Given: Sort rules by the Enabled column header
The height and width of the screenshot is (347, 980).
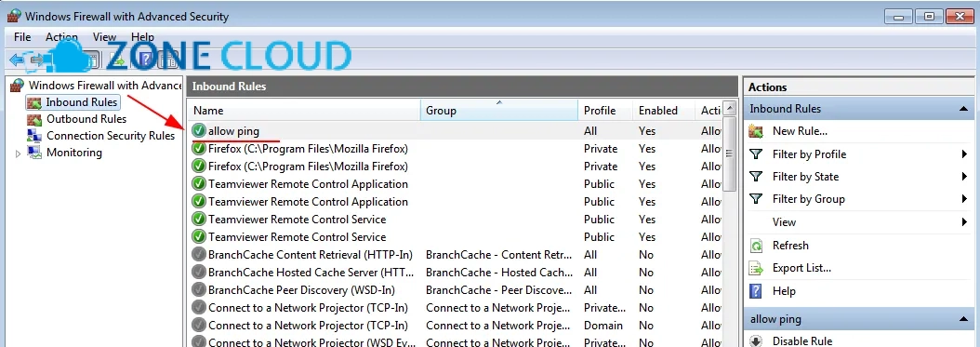Looking at the screenshot, I should [x=663, y=111].
